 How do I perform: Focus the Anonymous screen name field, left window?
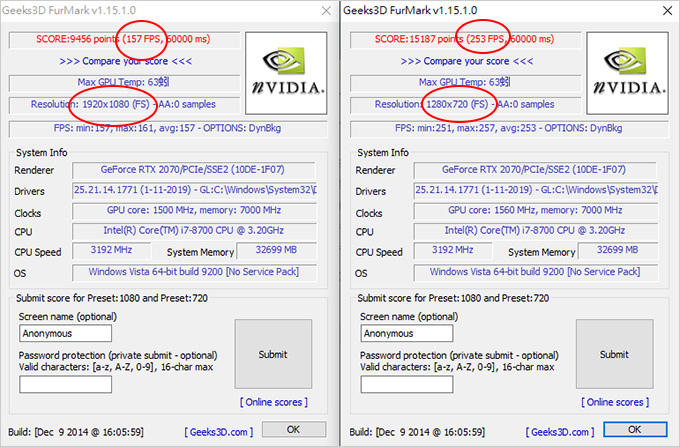(x=65, y=333)
